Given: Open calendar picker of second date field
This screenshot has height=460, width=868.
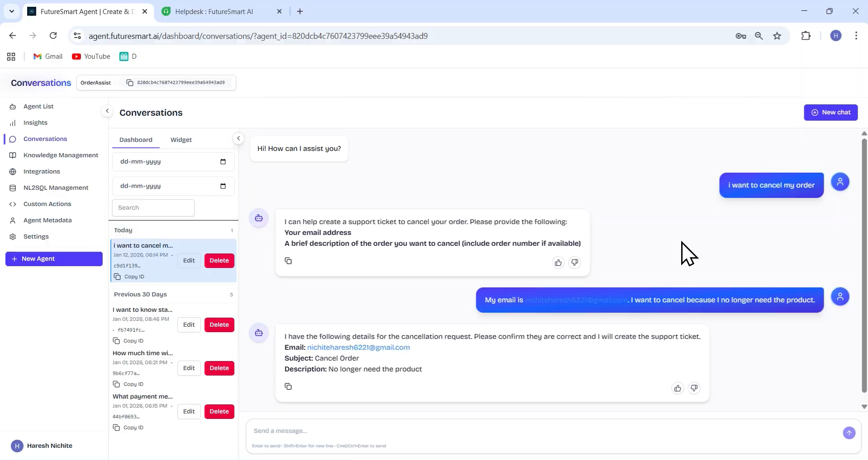Looking at the screenshot, I should point(223,186).
